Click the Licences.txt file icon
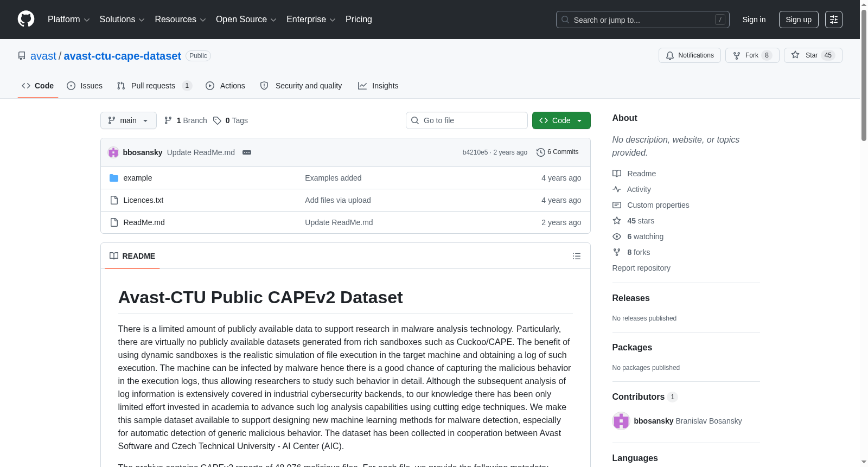This screenshot has height=467, width=868. (x=114, y=200)
